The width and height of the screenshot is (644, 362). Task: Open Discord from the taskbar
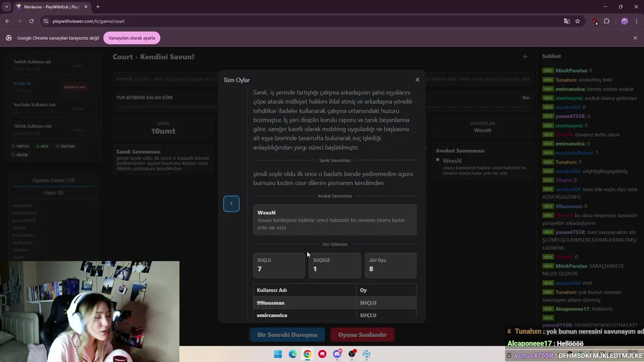pyautogui.click(x=337, y=354)
